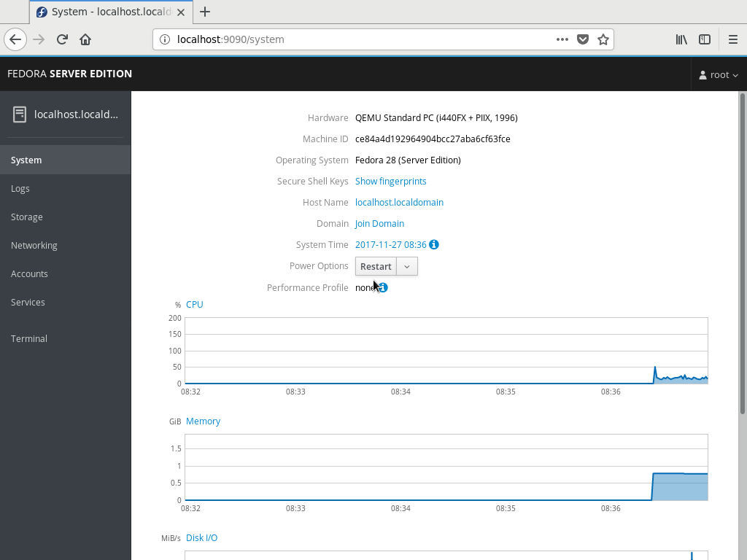Viewport: 747px width, 560px height.
Task: Open Services page in sidebar
Action: point(65,303)
